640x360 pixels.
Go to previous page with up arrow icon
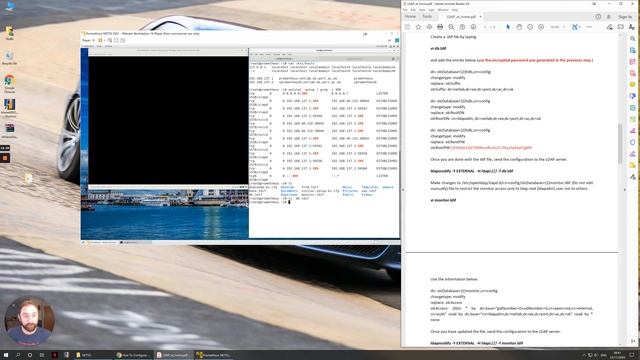click(462, 27)
